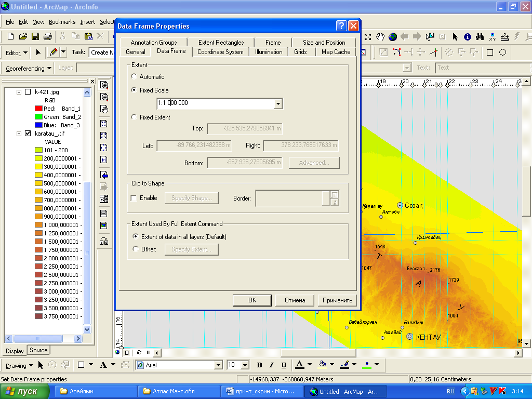The height and width of the screenshot is (399, 532).
Task: Open the font color dropdown arrow
Action: coord(310,364)
